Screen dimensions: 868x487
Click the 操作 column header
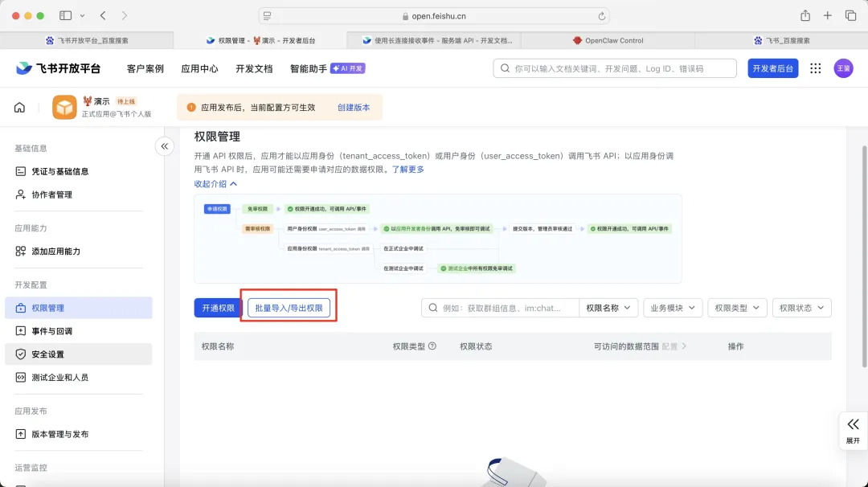[735, 346]
